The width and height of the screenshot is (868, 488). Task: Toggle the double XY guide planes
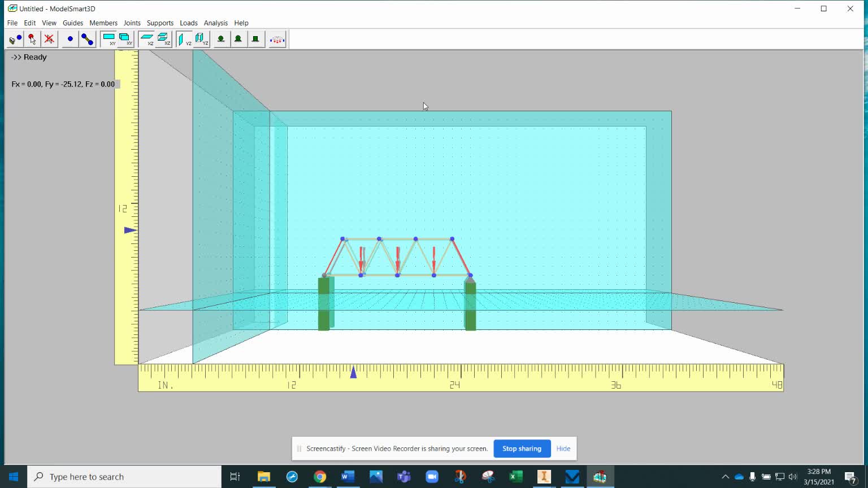[125, 40]
